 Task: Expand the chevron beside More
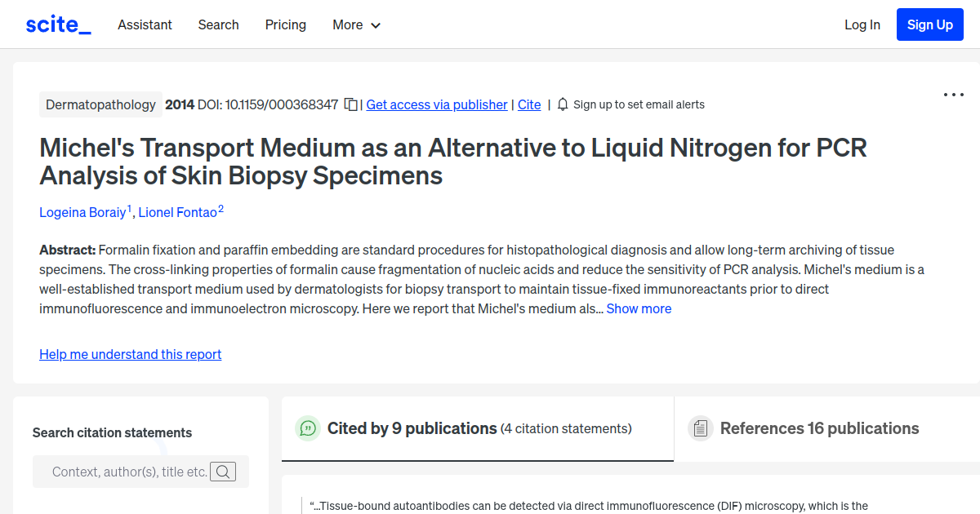pos(376,25)
